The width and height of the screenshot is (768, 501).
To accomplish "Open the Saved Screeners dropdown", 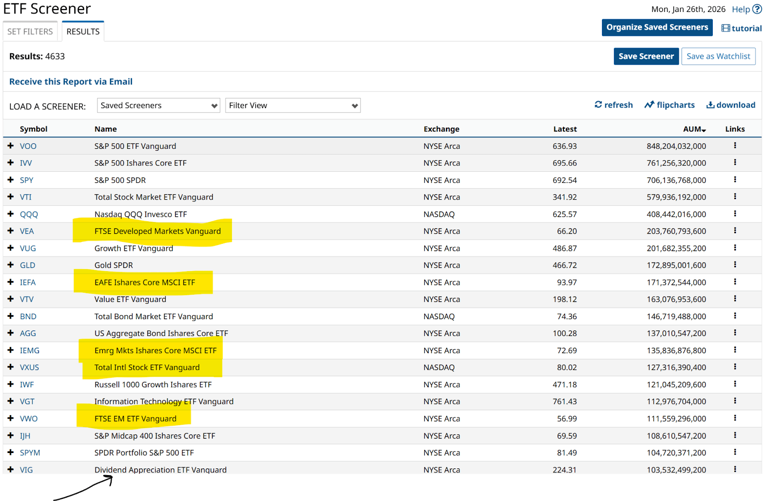I will click(x=158, y=105).
